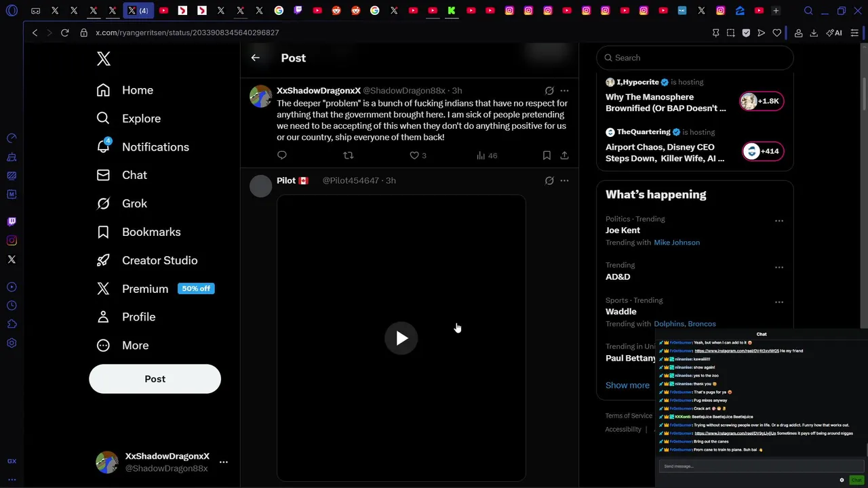Open Chat in X navigation

click(121, 175)
